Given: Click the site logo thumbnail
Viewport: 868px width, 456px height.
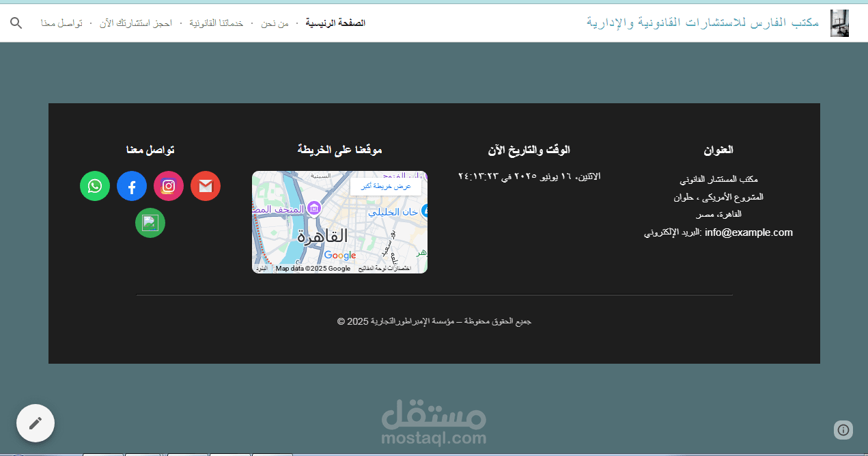Looking at the screenshot, I should point(839,23).
